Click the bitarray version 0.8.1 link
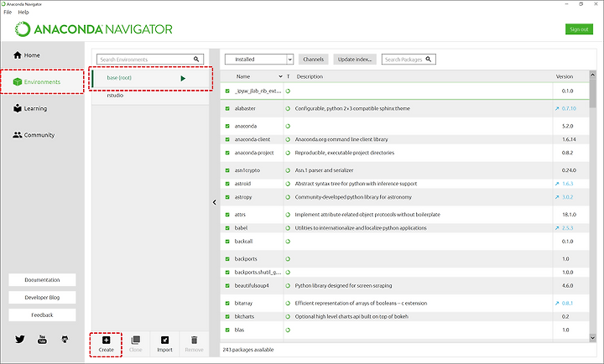This screenshot has height=364, width=604. (x=567, y=303)
